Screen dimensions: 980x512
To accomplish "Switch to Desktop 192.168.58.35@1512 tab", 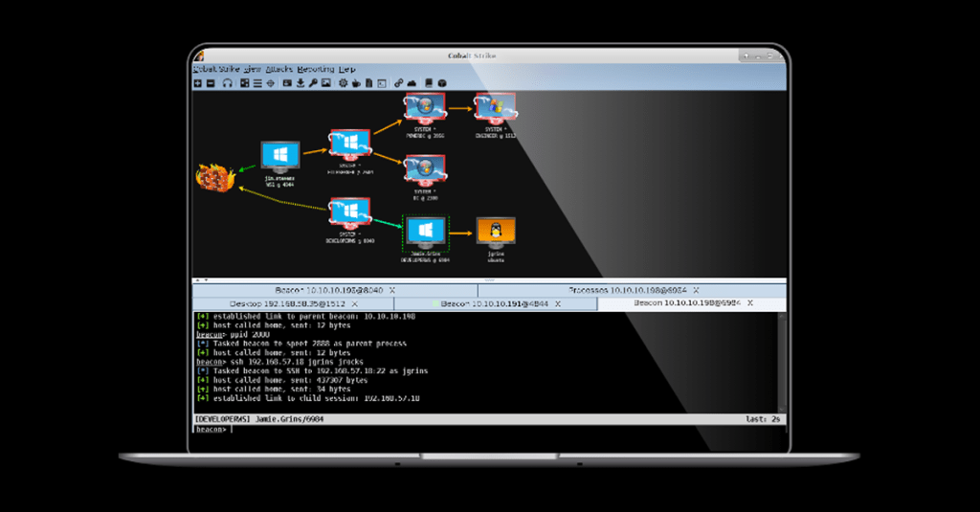I will pyautogui.click(x=293, y=303).
